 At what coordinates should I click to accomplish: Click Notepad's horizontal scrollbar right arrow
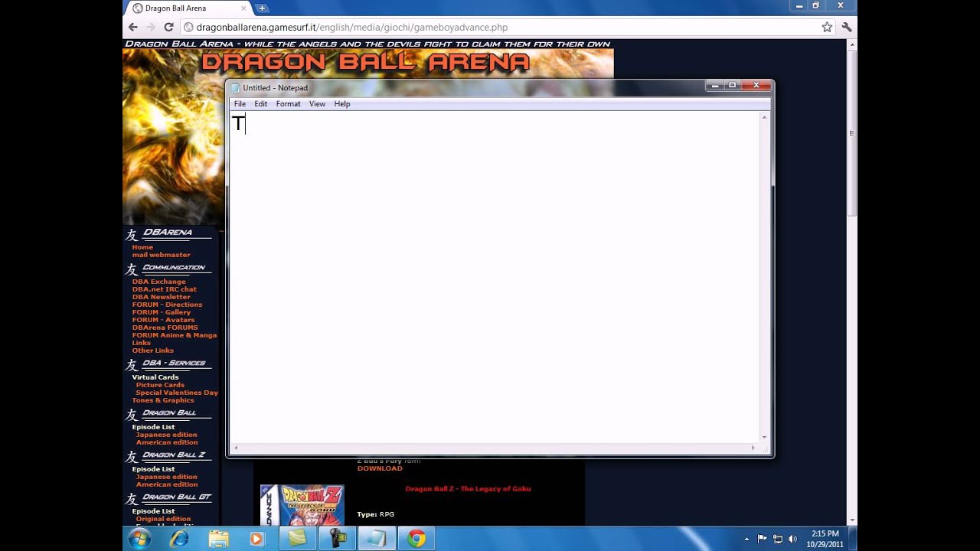coord(753,448)
